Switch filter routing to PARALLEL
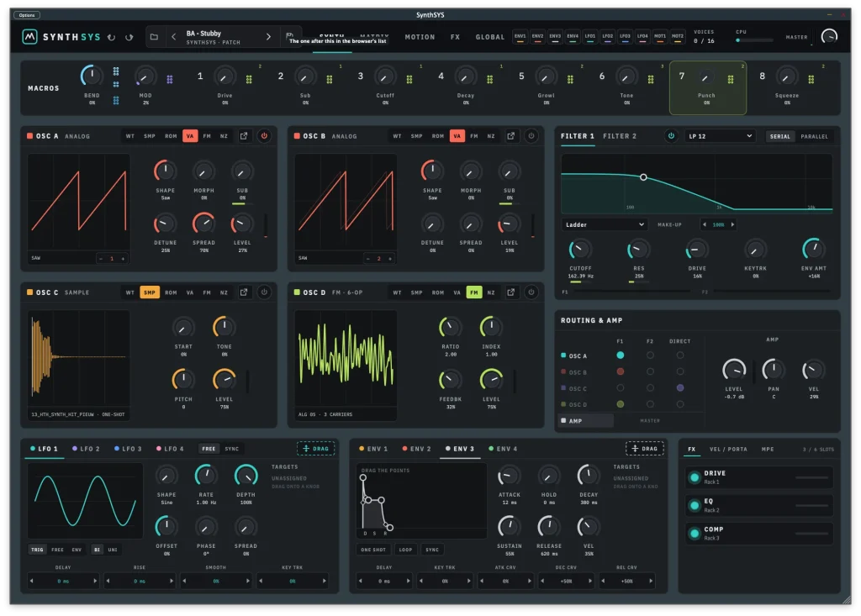Viewport: 861px width, 616px height. pos(814,136)
